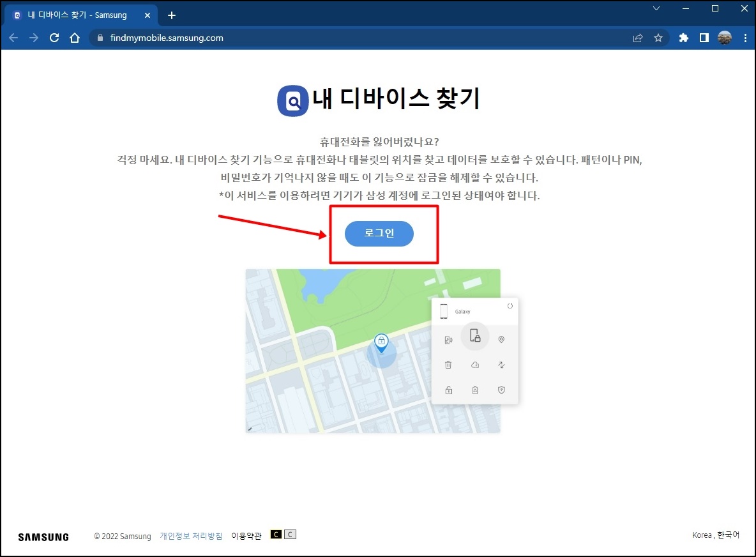This screenshot has height=557, width=756.
Task: Click the 내 디바이스 찾기 logo icon
Action: tap(292, 101)
